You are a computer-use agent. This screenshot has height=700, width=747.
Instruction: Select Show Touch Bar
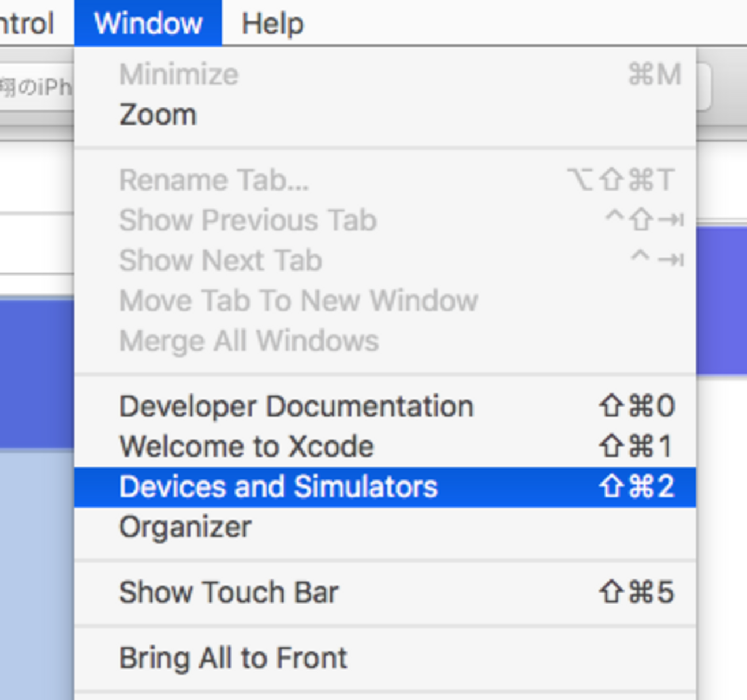pyautogui.click(x=229, y=593)
